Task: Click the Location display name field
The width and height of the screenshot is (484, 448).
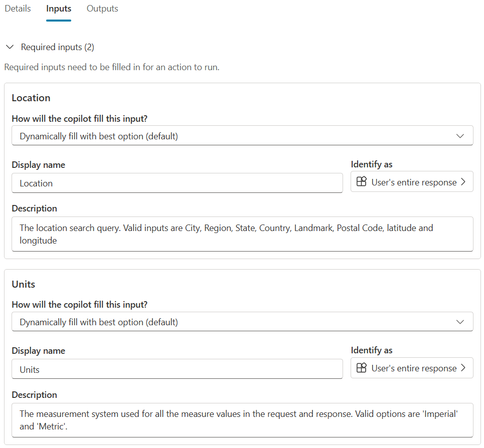Action: (x=177, y=183)
